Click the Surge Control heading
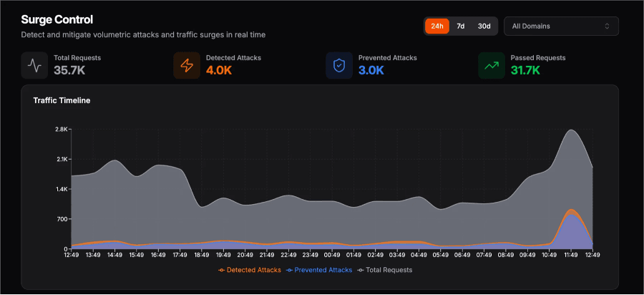The height and width of the screenshot is (295, 644). (x=57, y=19)
